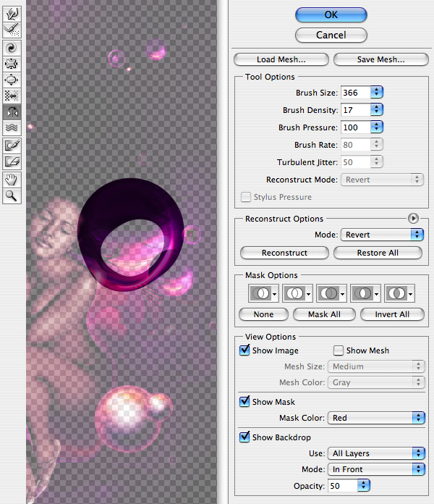This screenshot has width=434, height=504.
Task: Enable the Show Mesh checkbox
Action: coord(339,350)
